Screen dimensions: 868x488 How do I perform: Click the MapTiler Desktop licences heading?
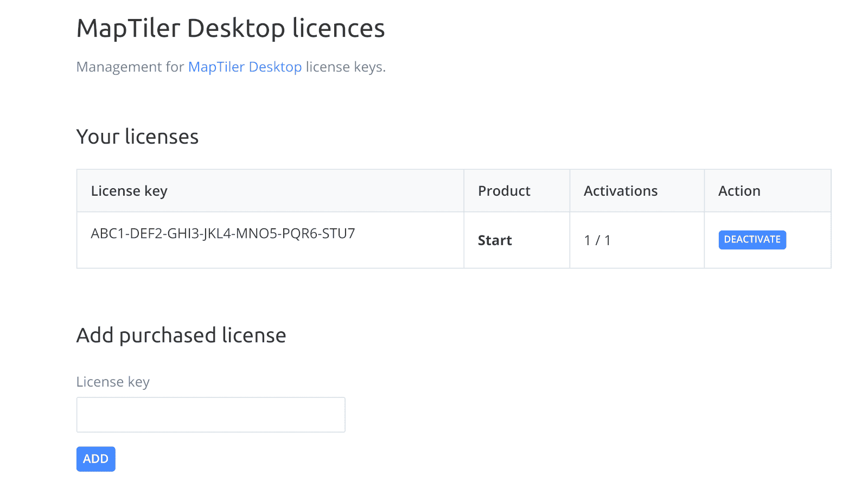pos(230,28)
